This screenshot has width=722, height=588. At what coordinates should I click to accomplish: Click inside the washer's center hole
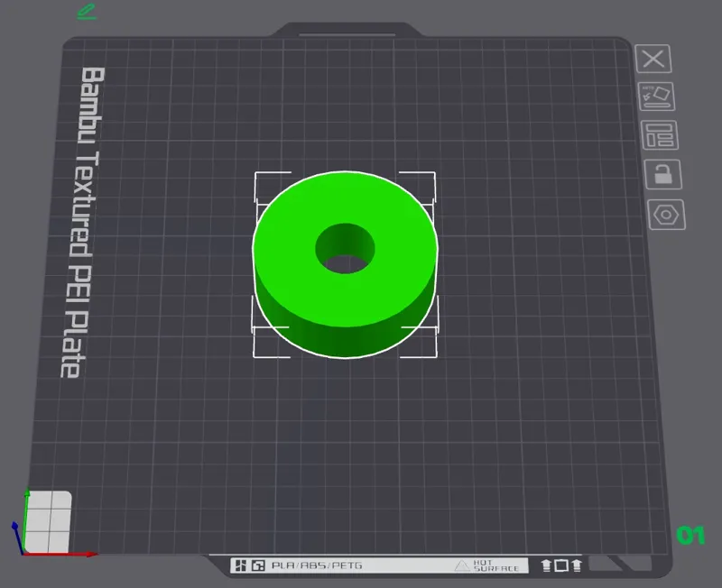point(346,263)
